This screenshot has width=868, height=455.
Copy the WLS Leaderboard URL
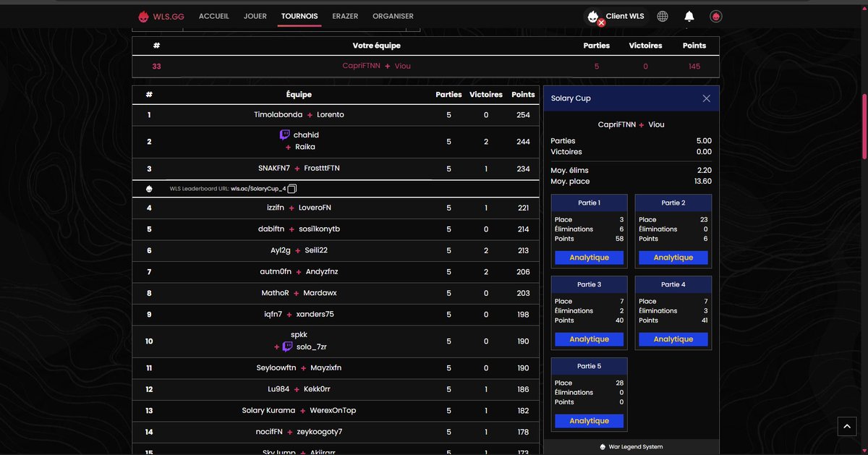(292, 189)
